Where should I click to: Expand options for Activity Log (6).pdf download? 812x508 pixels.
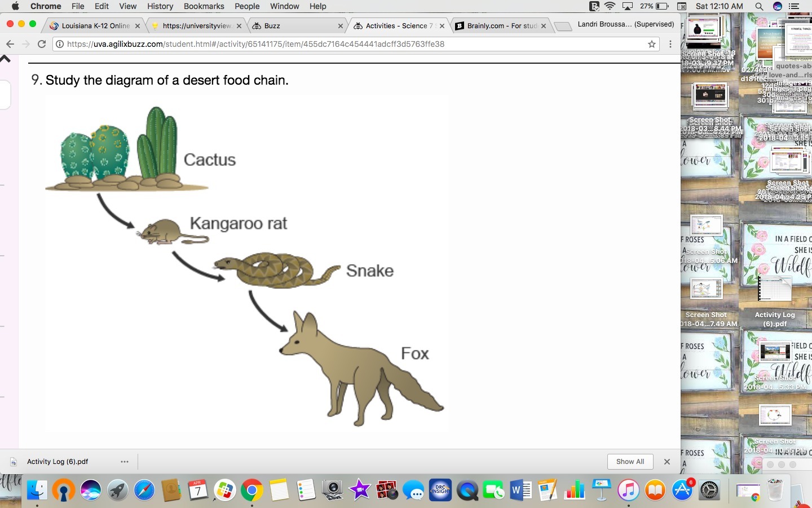tap(125, 462)
